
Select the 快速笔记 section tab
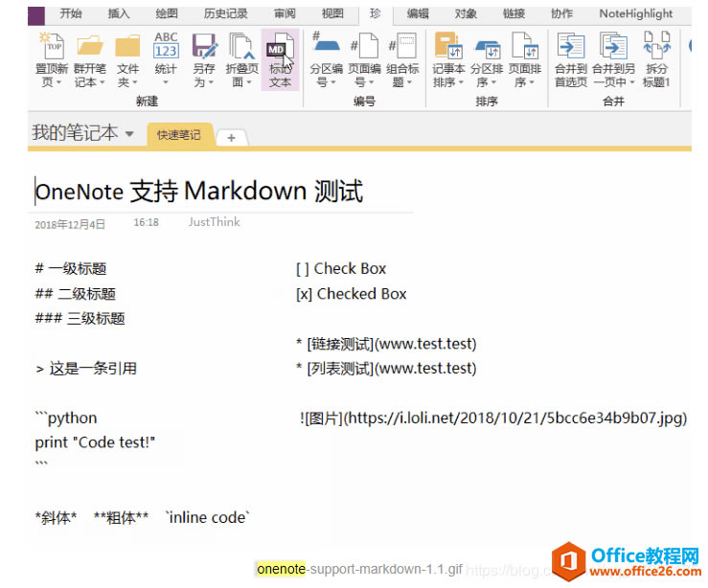179,134
